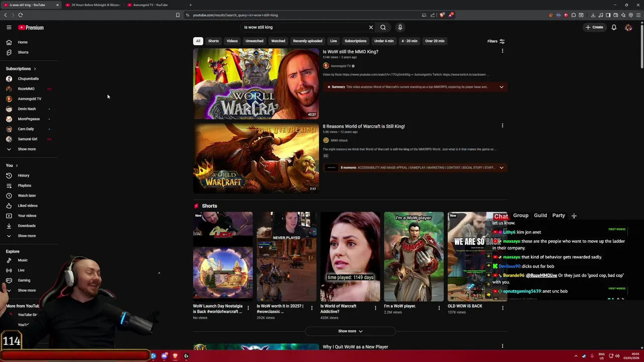The image size is (644, 362).
Task: Open Shorts in sidebar
Action: click(x=23, y=52)
